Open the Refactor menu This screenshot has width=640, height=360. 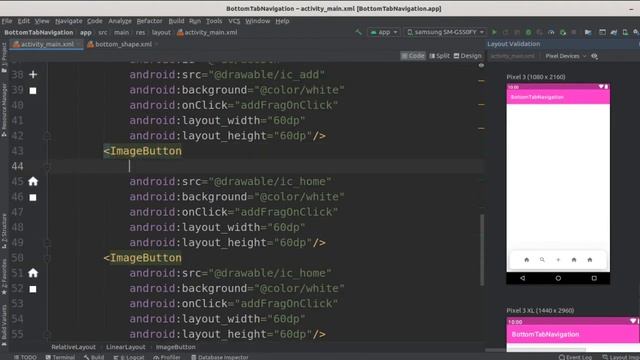[149, 21]
